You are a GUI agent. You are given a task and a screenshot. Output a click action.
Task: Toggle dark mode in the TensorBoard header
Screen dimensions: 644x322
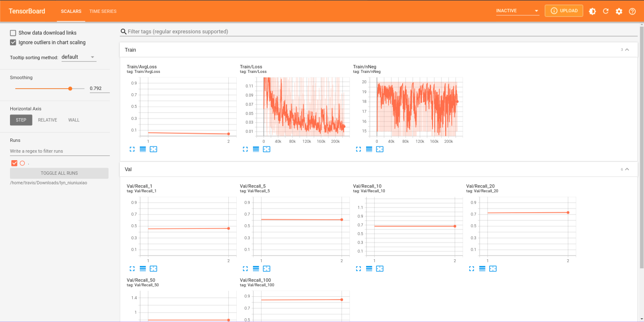[592, 11]
